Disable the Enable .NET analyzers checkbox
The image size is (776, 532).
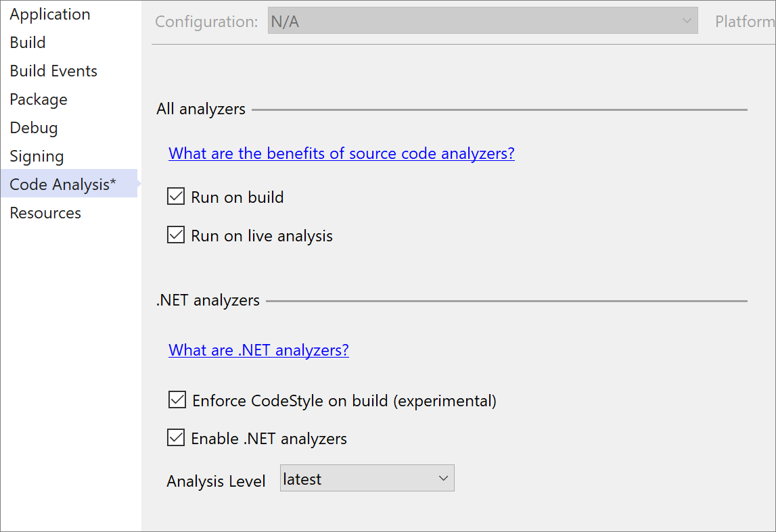tap(176, 437)
